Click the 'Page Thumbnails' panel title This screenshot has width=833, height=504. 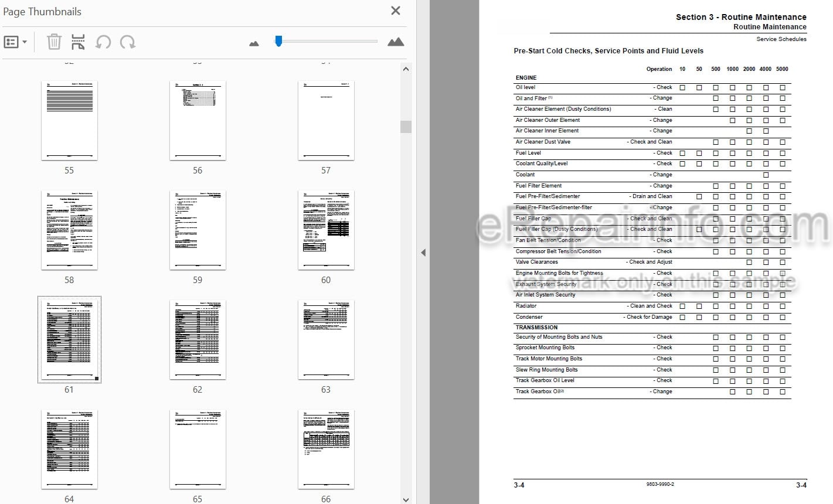click(42, 11)
